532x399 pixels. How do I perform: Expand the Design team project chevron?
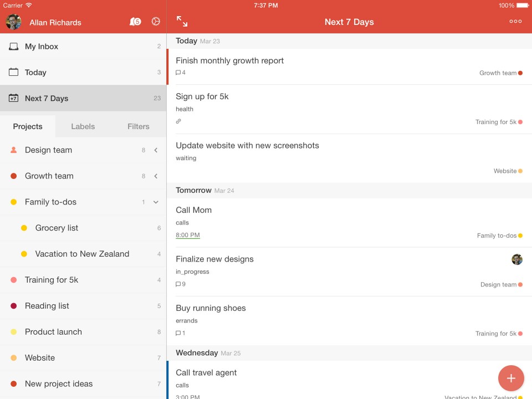(x=156, y=150)
